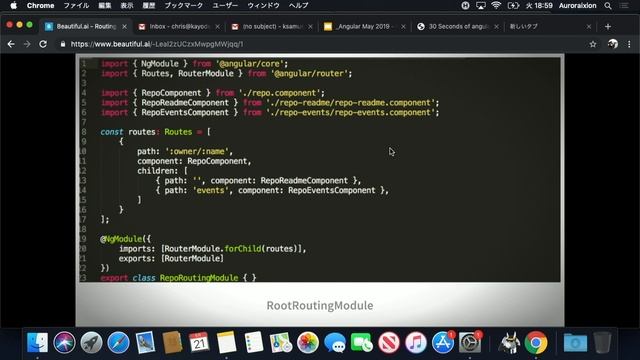Go back with the browser back arrow
The image size is (640, 360).
pyautogui.click(x=11, y=44)
